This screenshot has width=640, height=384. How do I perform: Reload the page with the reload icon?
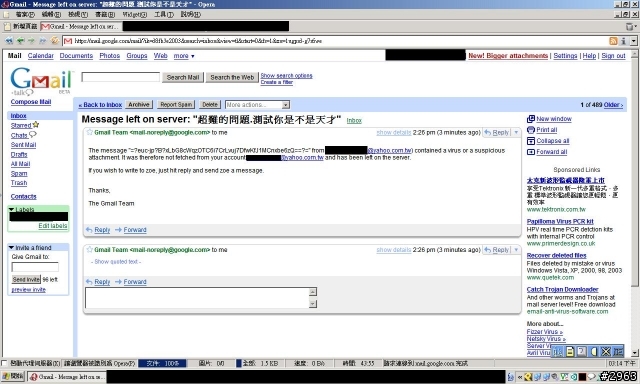54,41
